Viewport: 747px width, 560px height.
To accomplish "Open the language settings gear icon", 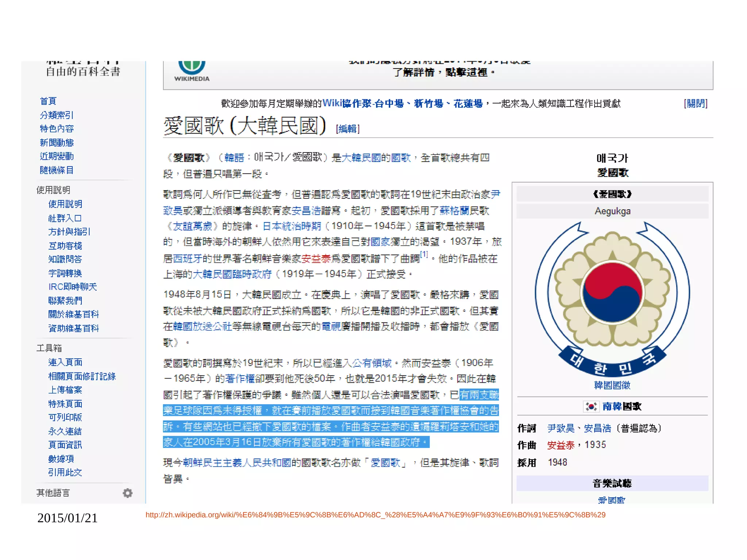I will [127, 493].
